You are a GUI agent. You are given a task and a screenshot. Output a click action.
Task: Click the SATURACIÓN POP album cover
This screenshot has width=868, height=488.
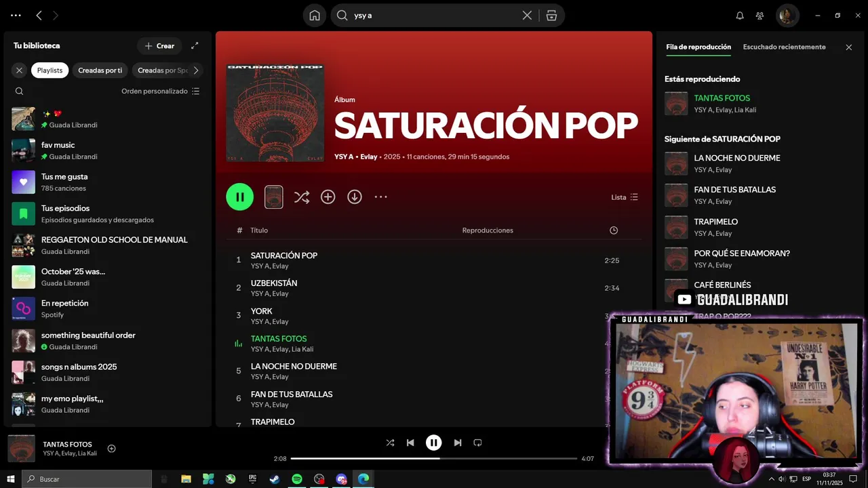pos(275,113)
